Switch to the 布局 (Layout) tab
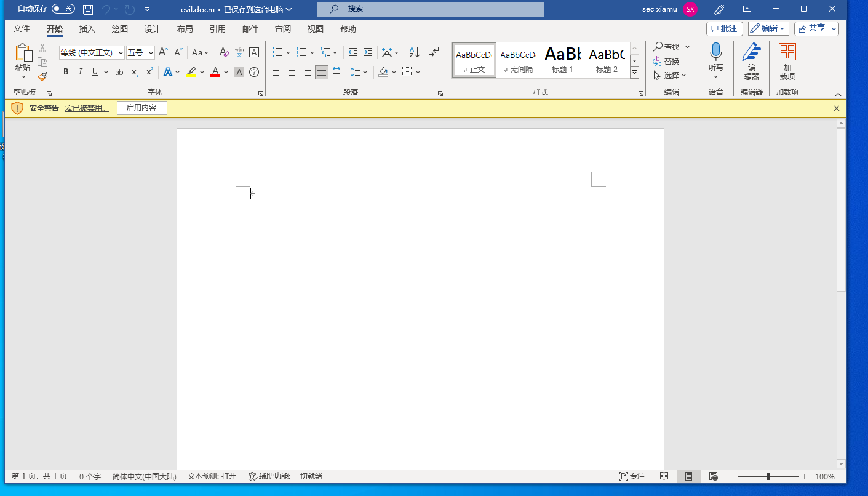The image size is (868, 496). click(x=185, y=29)
